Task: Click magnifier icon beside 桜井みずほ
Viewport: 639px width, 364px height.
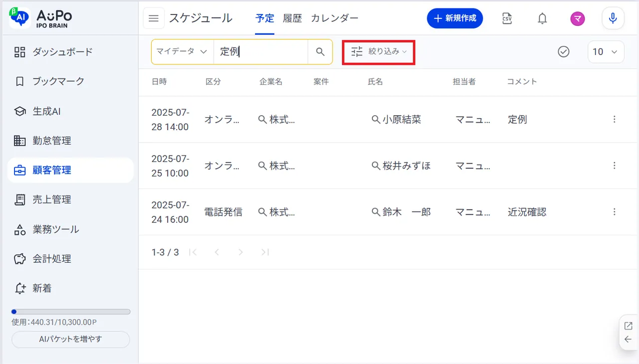Action: [376, 166]
